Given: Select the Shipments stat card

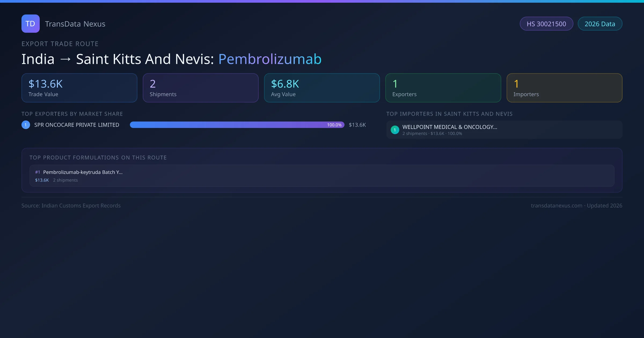Looking at the screenshot, I should point(200,88).
